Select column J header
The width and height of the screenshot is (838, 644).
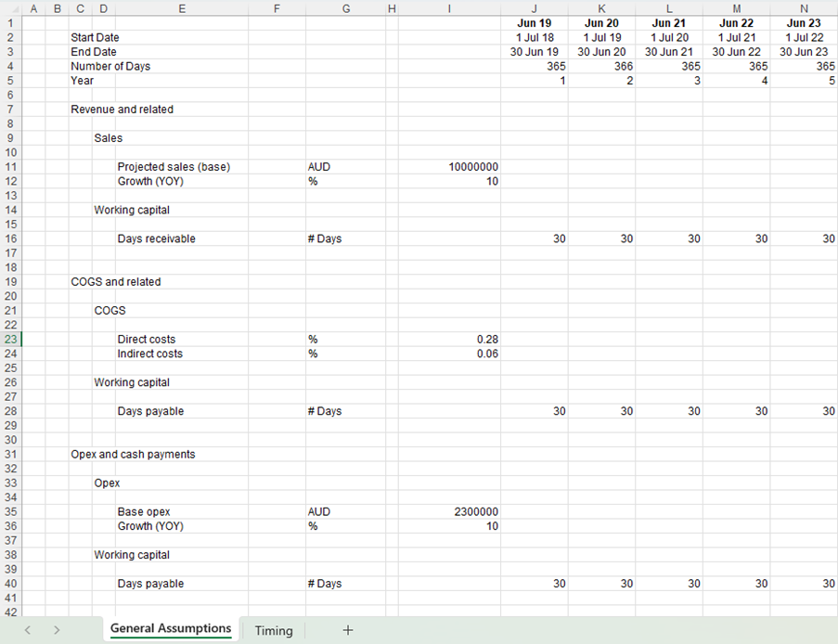pyautogui.click(x=534, y=8)
